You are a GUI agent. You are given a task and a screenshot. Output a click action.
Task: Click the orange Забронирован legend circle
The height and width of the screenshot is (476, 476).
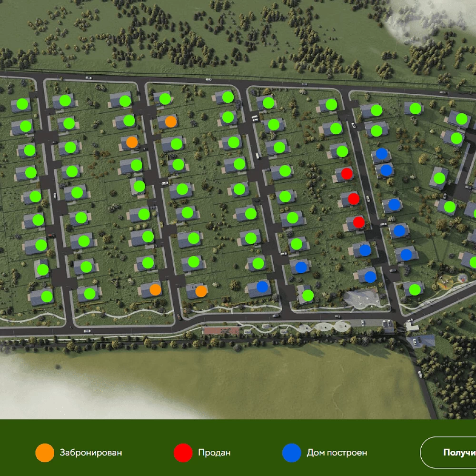coord(45,453)
